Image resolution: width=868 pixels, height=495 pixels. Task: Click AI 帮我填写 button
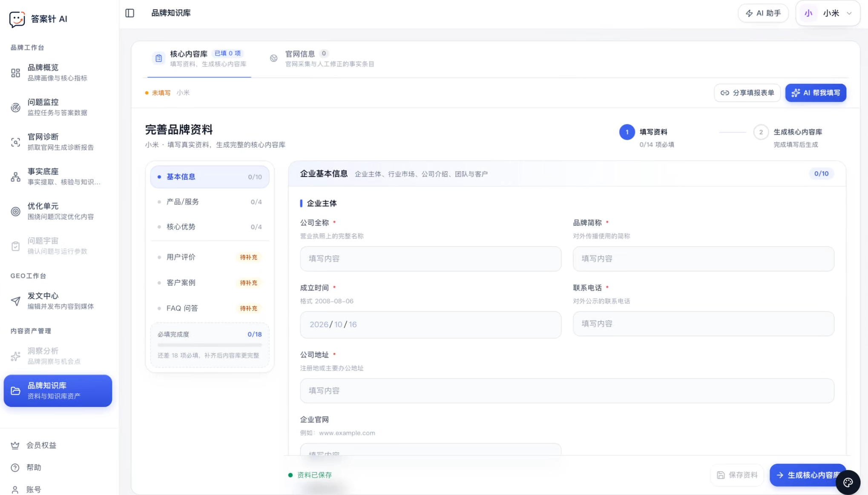pos(816,93)
